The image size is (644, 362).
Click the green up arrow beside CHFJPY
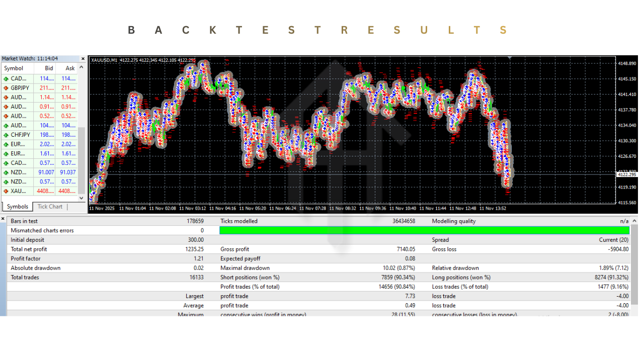[6, 135]
